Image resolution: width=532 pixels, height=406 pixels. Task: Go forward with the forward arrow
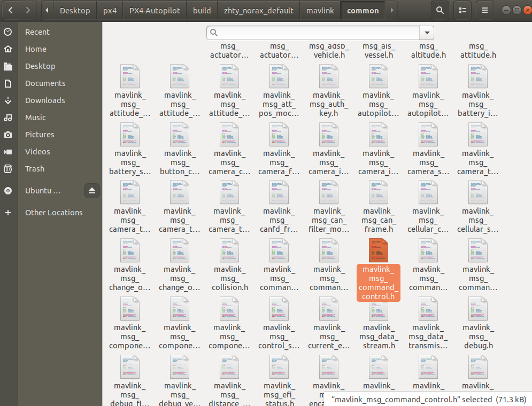tap(28, 10)
